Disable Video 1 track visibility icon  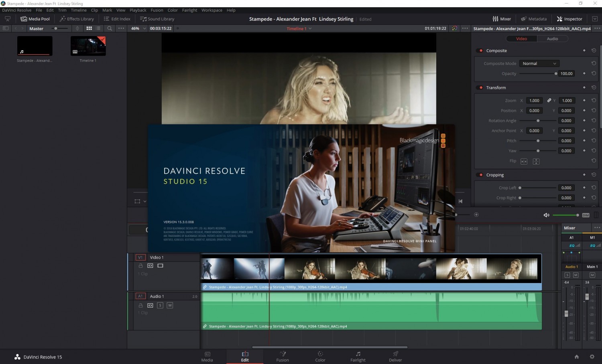[x=160, y=265]
